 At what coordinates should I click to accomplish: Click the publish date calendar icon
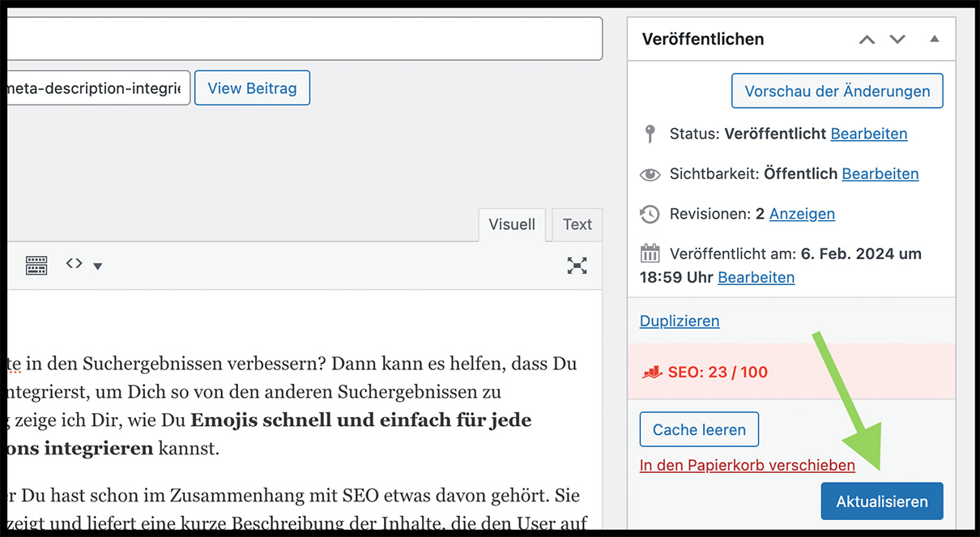[650, 254]
